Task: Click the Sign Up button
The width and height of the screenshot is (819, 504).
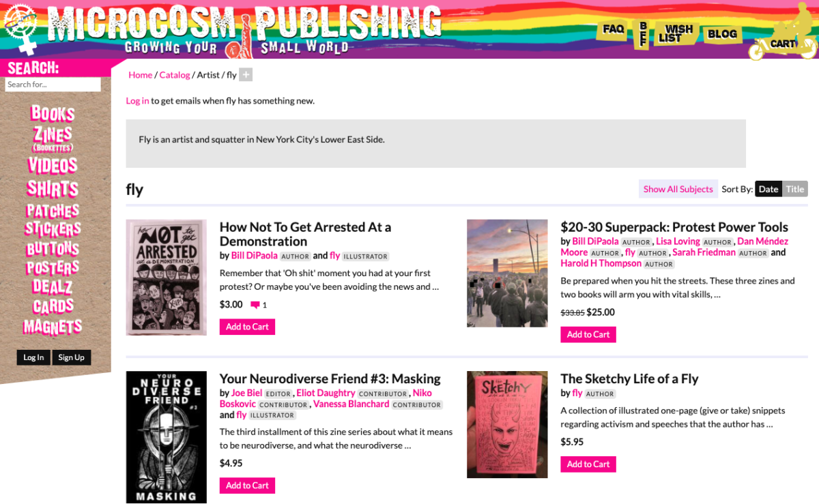Action: pos(71,357)
